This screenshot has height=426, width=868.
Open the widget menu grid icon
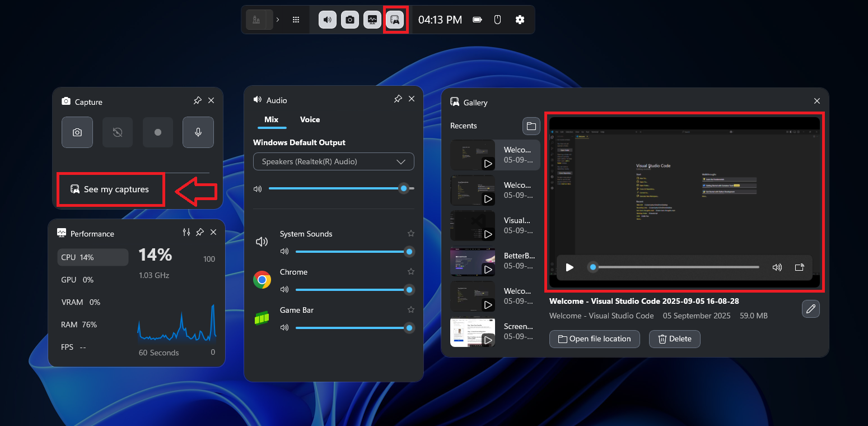click(296, 20)
